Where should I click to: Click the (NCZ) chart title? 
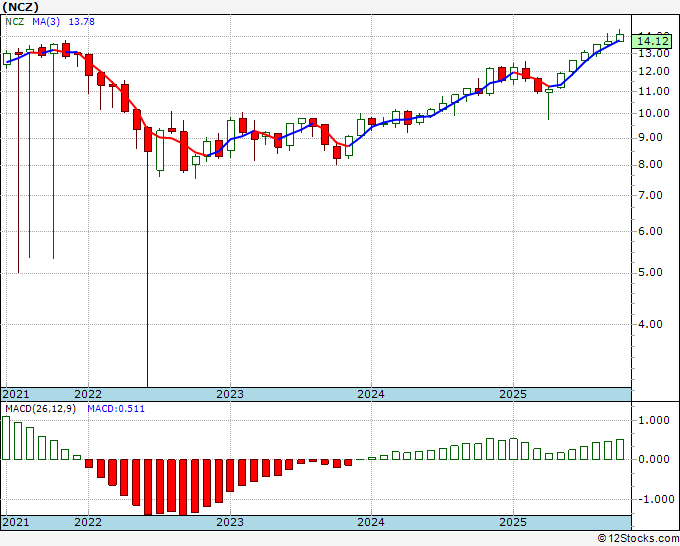[20, 7]
